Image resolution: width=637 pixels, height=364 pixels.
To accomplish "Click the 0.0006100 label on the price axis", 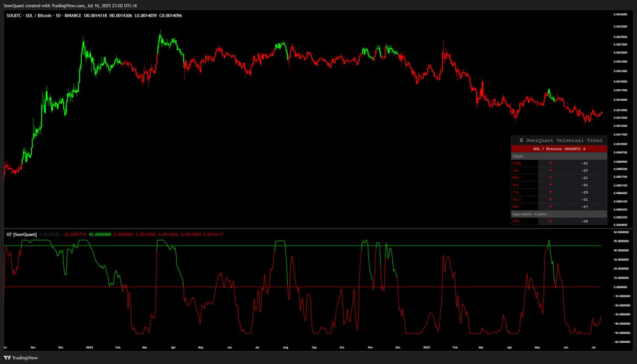I will click(x=619, y=202).
